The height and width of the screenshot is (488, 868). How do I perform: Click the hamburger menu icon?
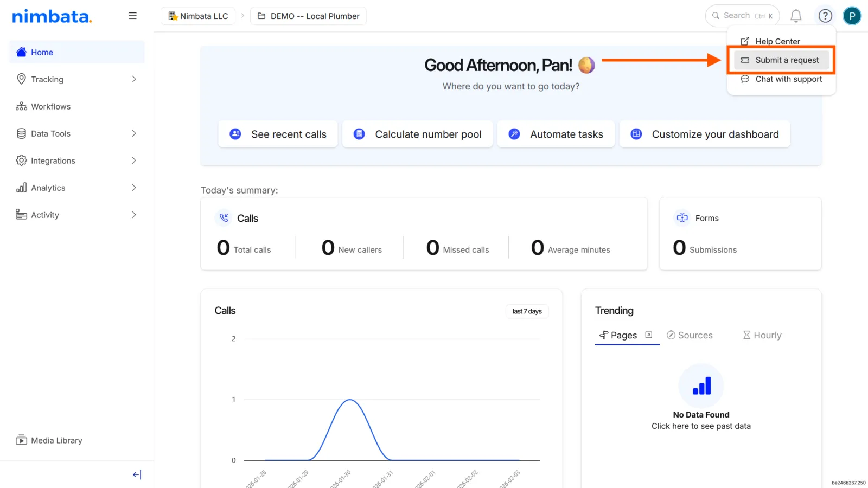132,16
